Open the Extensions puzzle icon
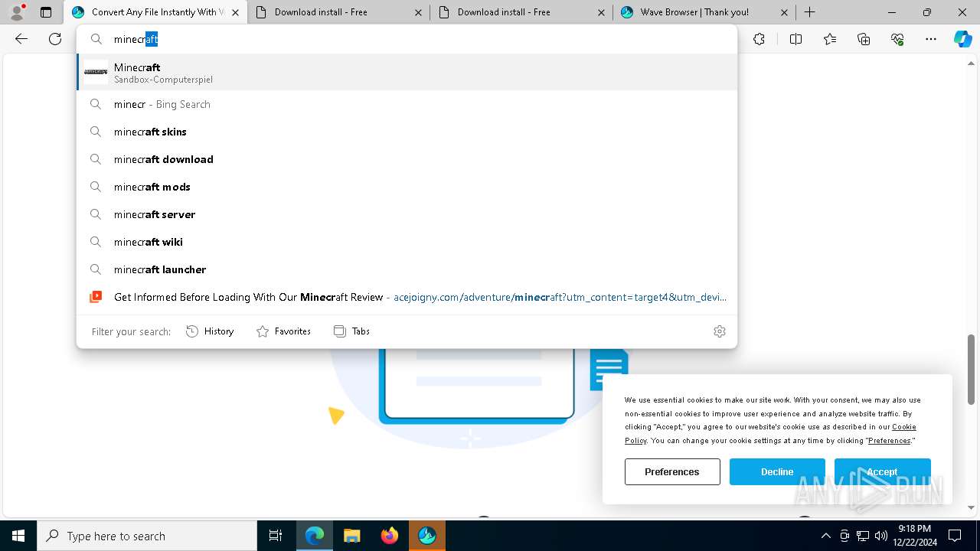 [759, 39]
